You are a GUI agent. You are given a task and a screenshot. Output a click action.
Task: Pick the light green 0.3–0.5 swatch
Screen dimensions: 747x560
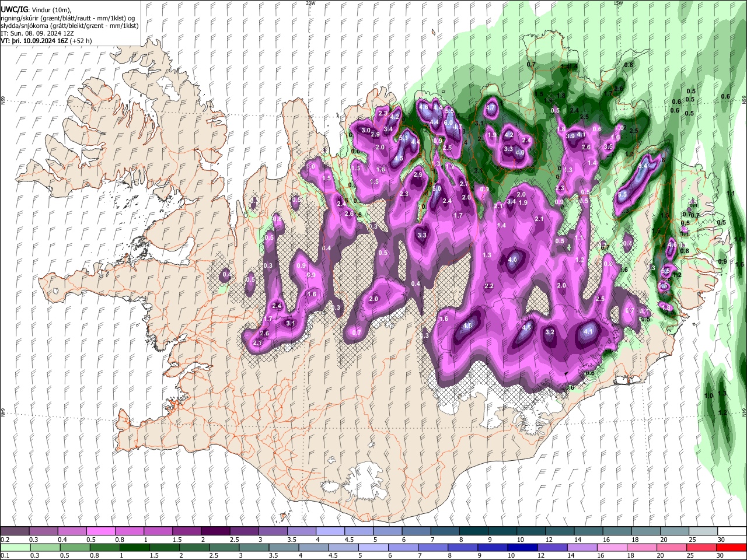click(44, 547)
